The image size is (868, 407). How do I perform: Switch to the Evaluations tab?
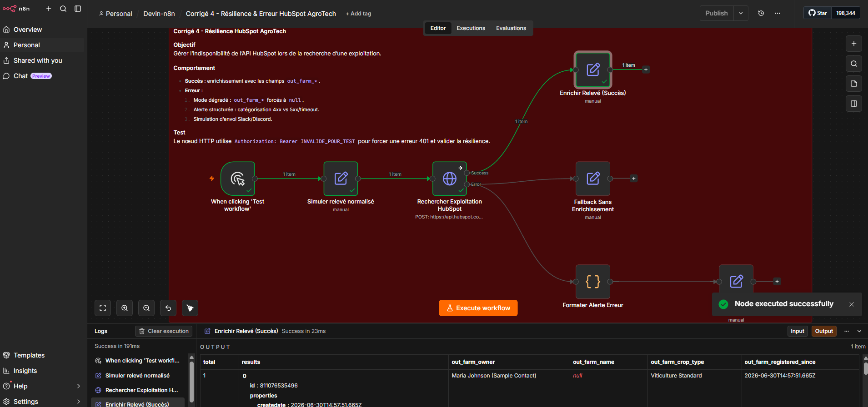(511, 28)
